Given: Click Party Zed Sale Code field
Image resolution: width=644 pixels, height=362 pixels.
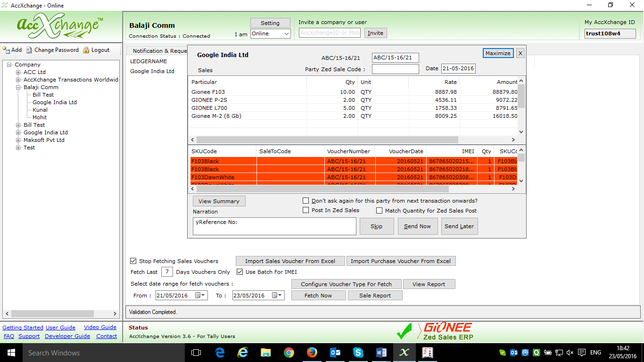Looking at the screenshot, I should [x=395, y=69].
